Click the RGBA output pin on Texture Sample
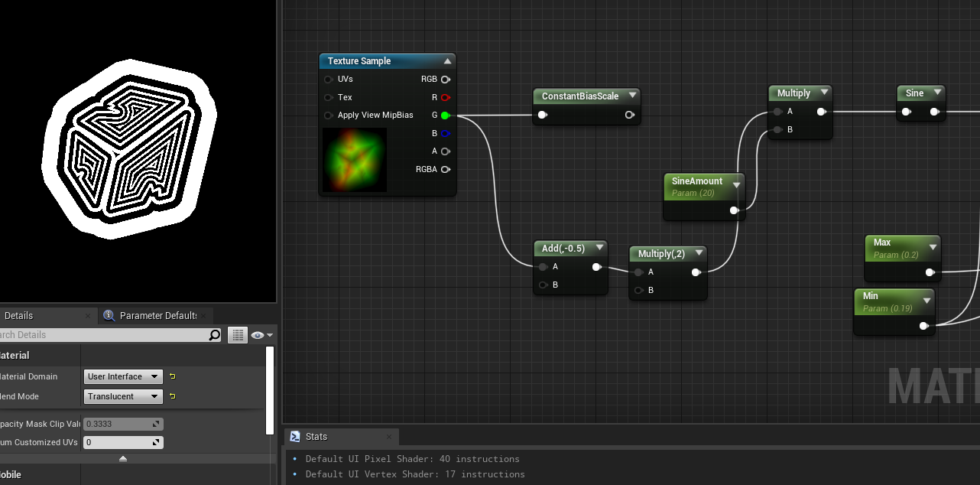 coord(445,169)
